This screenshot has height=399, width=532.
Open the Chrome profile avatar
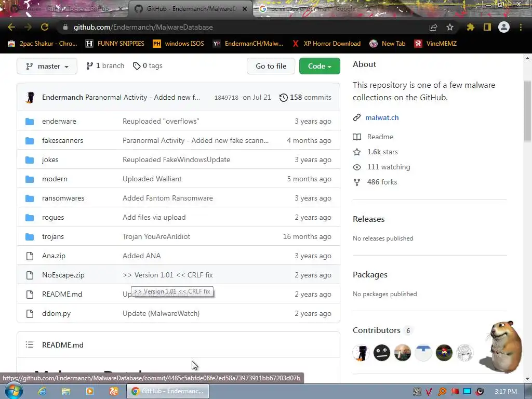504,27
